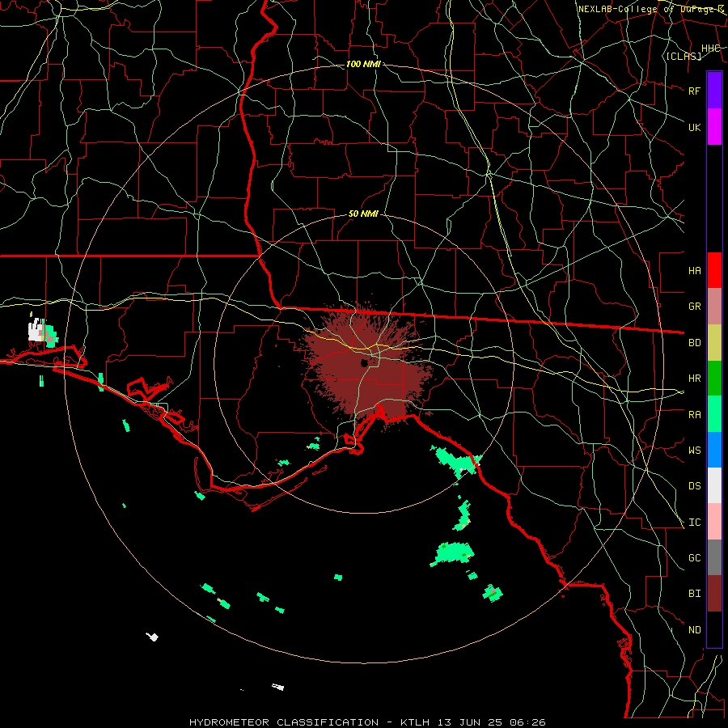This screenshot has height=728, width=728.
Task: Click the "BI" legend label
Action: tap(694, 594)
